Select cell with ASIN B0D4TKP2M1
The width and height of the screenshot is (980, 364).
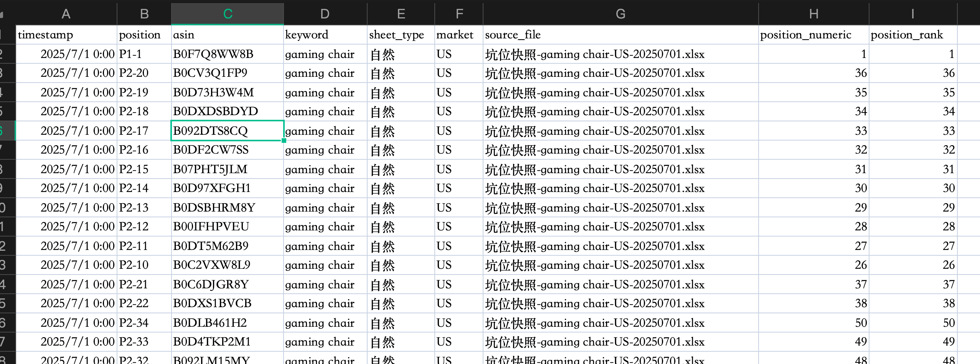(228, 342)
